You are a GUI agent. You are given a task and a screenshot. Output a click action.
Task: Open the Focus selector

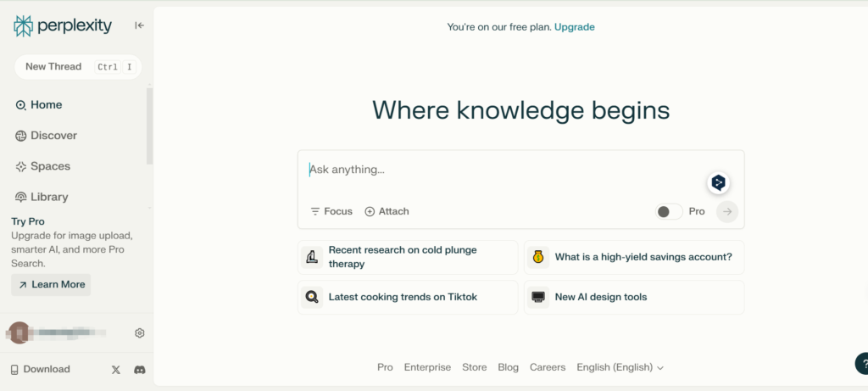click(x=331, y=211)
